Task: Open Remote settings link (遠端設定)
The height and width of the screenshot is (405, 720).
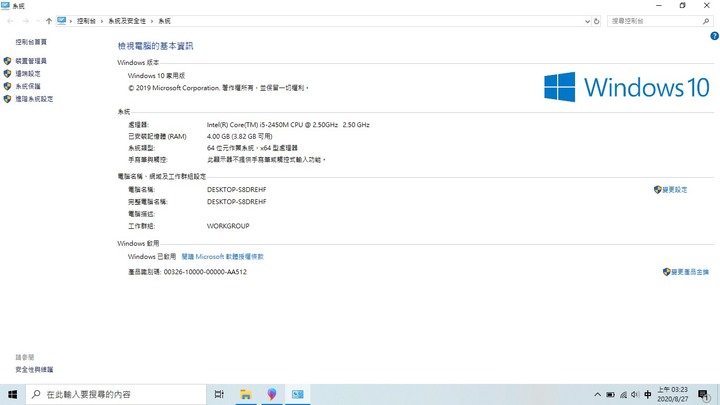Action: [x=28, y=73]
